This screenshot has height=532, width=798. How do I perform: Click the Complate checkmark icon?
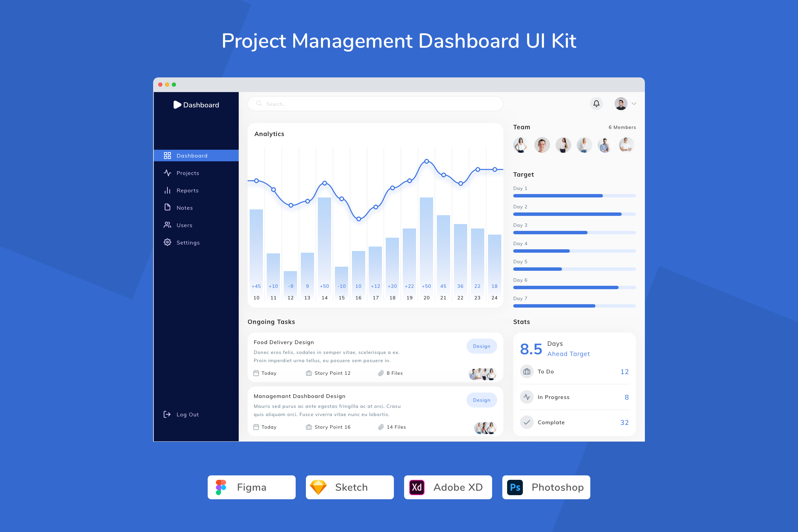(527, 422)
